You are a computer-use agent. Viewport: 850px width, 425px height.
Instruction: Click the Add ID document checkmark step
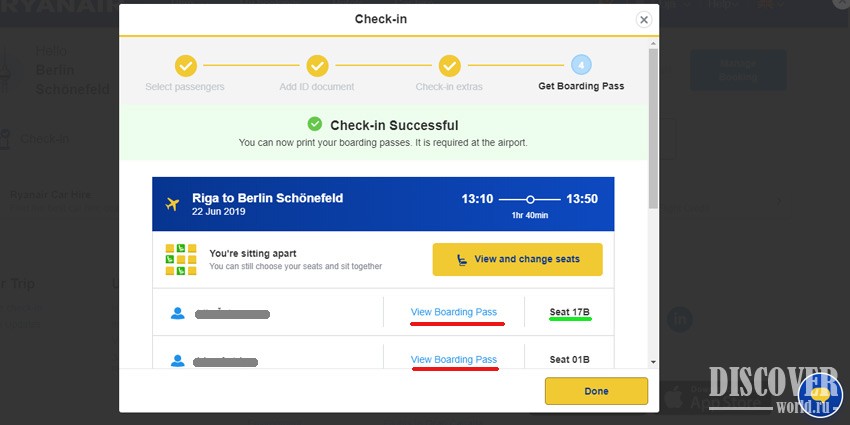click(x=317, y=66)
